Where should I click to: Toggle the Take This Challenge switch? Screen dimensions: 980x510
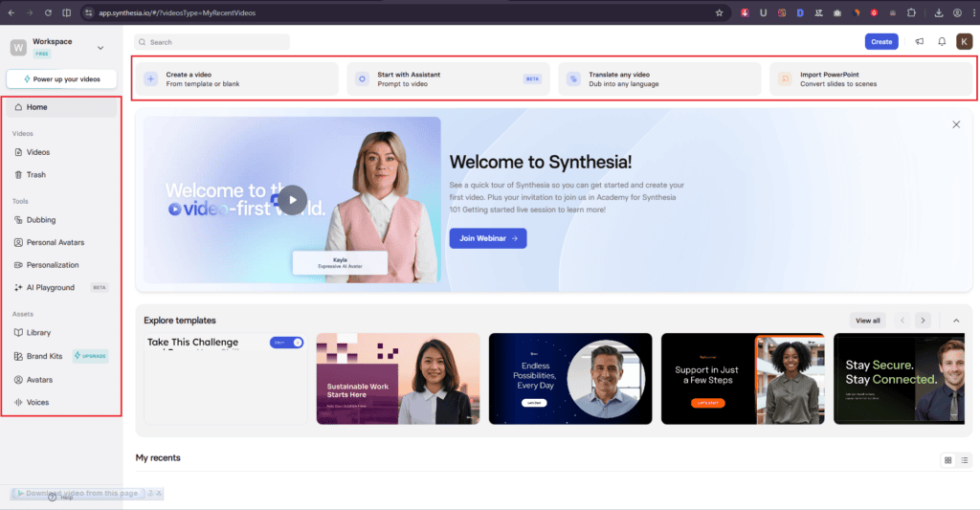(286, 343)
